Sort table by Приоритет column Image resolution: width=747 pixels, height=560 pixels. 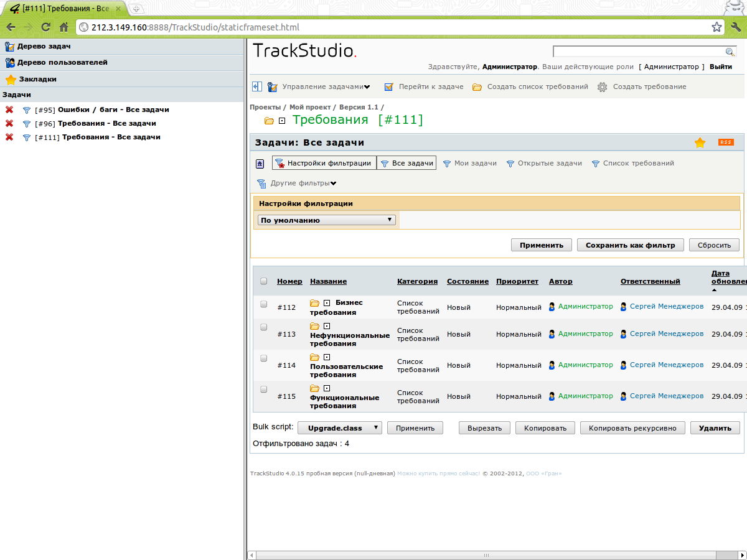517,281
